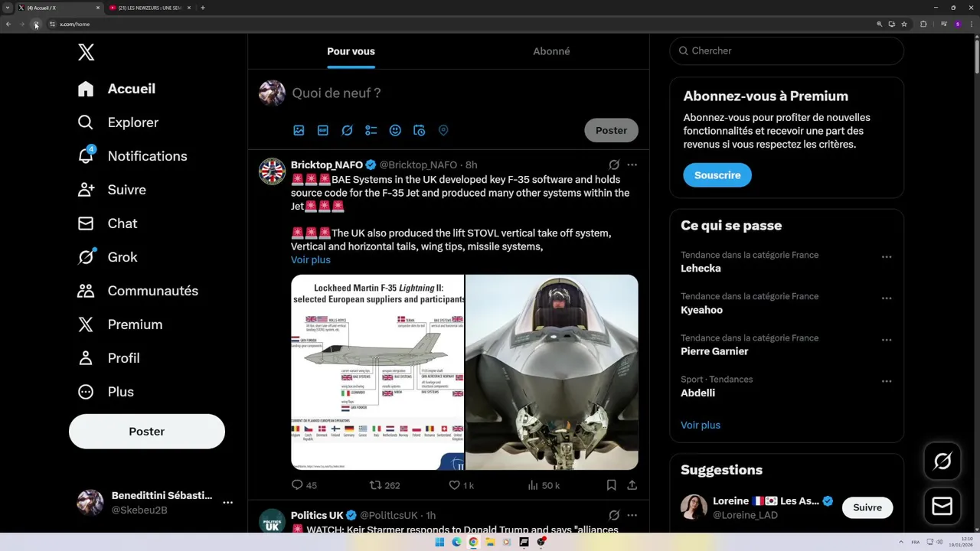The image size is (980, 551).
Task: Open Premium in the sidebar
Action: coord(120,324)
